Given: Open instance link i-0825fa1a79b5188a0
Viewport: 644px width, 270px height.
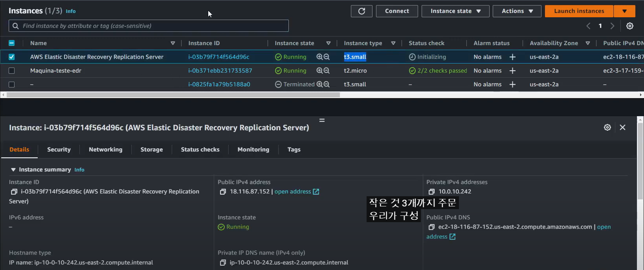Looking at the screenshot, I should 219,84.
